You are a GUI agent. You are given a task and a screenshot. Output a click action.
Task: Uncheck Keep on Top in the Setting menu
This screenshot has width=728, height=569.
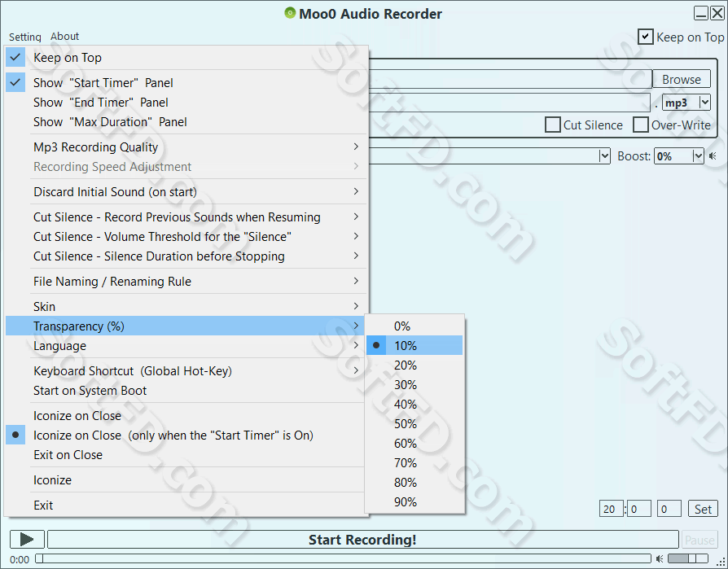186,58
